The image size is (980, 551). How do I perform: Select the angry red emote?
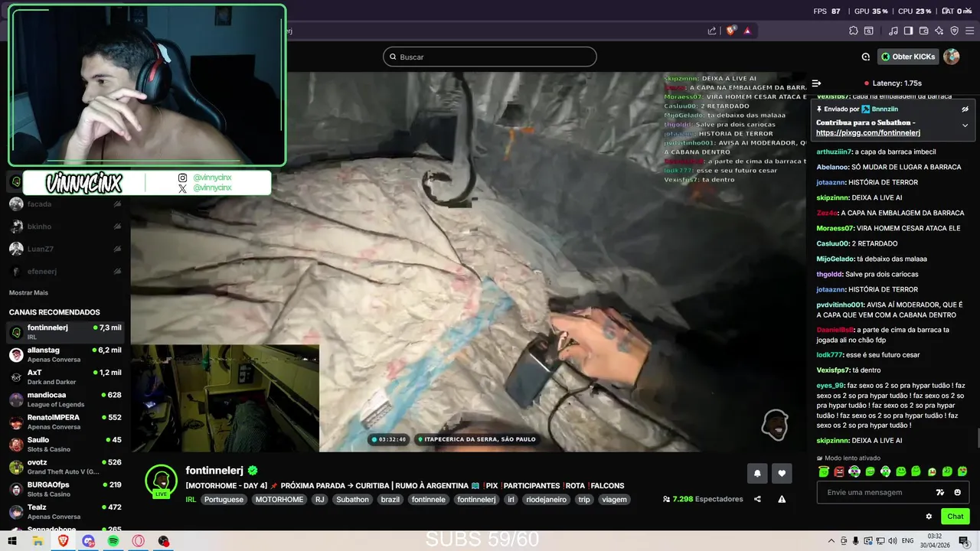tap(839, 471)
